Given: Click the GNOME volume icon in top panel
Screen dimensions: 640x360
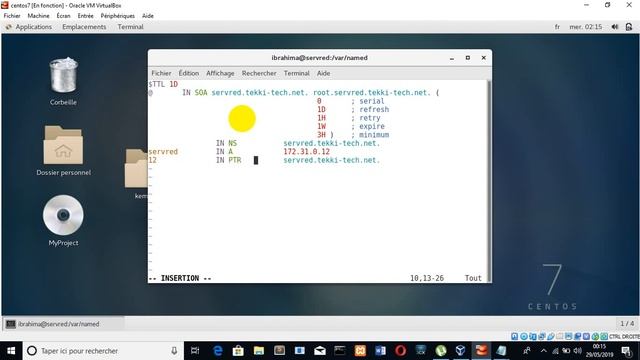Looking at the screenshot, I should 615,27.
